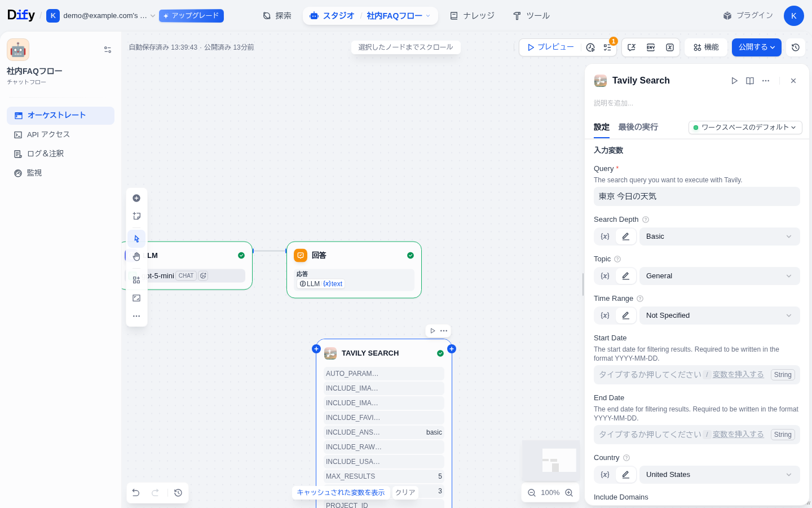Click the add node plus icon

coord(136,198)
